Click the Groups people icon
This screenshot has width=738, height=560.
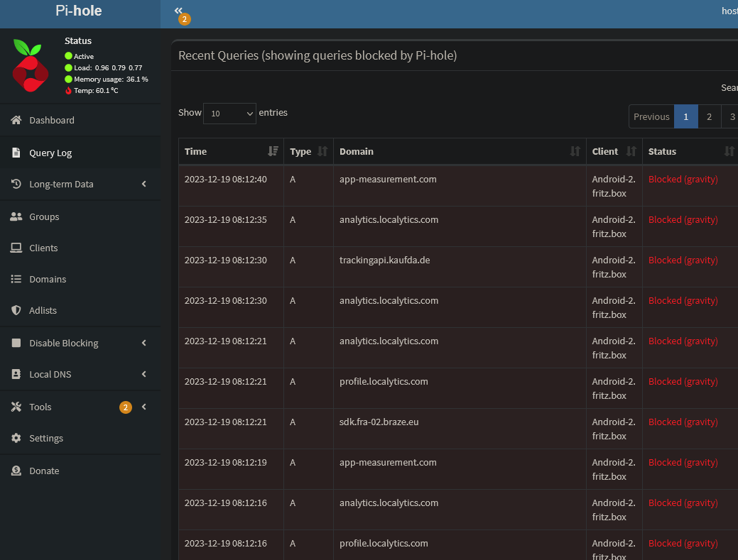click(16, 216)
